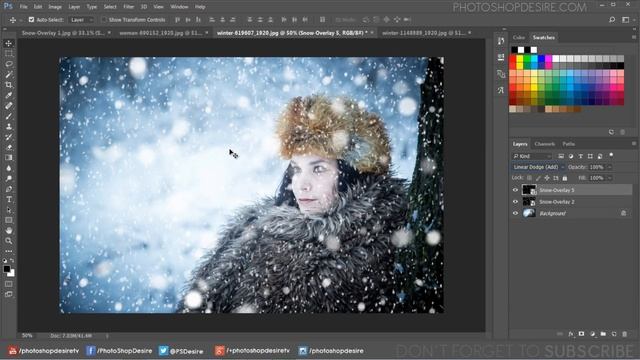Image resolution: width=640 pixels, height=360 pixels.
Task: Open the Auto-Select Layer dropdown
Action: [82, 20]
